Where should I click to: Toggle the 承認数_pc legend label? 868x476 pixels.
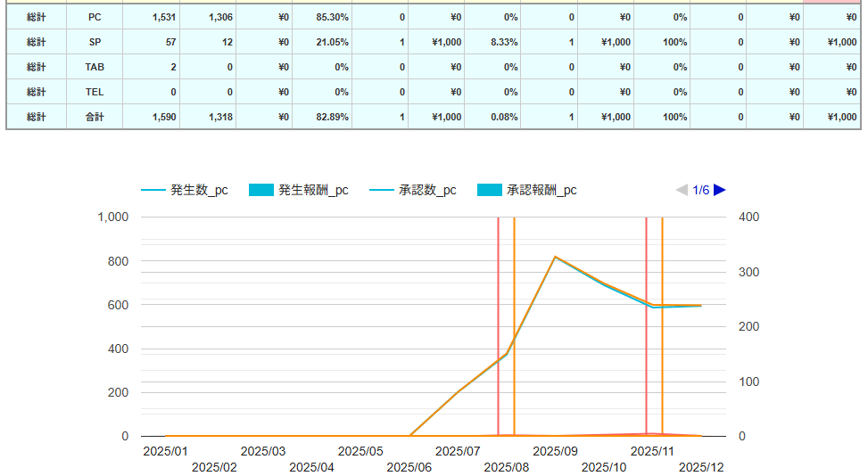click(427, 190)
